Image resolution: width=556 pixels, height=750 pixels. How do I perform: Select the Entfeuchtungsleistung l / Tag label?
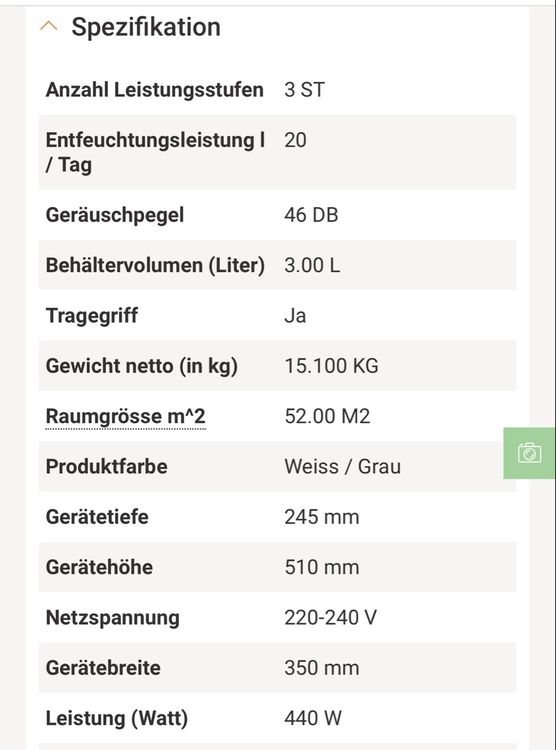[156, 152]
